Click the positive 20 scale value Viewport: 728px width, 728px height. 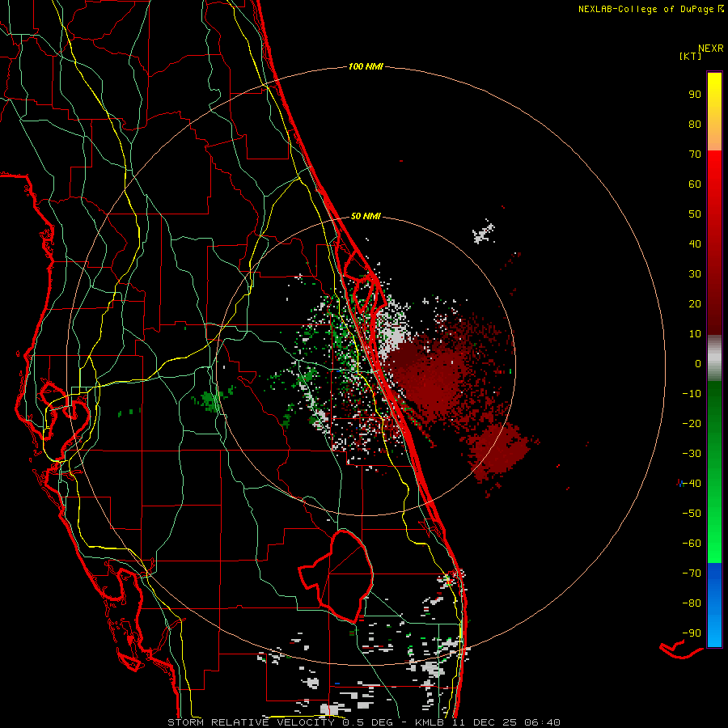point(695,303)
